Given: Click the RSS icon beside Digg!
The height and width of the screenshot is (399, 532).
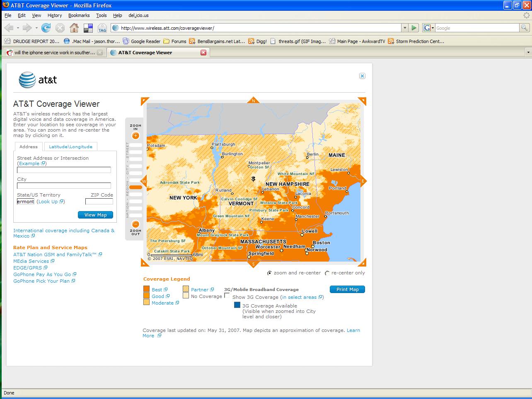Looking at the screenshot, I should pos(251,41).
